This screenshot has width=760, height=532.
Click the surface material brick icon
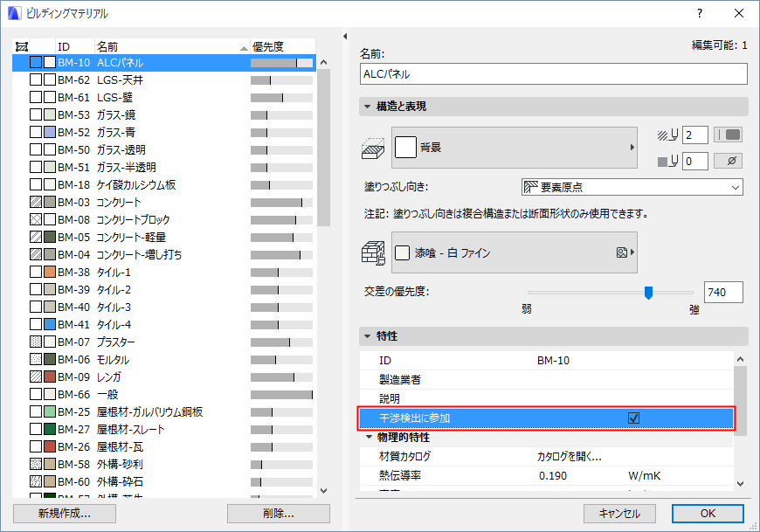tap(373, 252)
